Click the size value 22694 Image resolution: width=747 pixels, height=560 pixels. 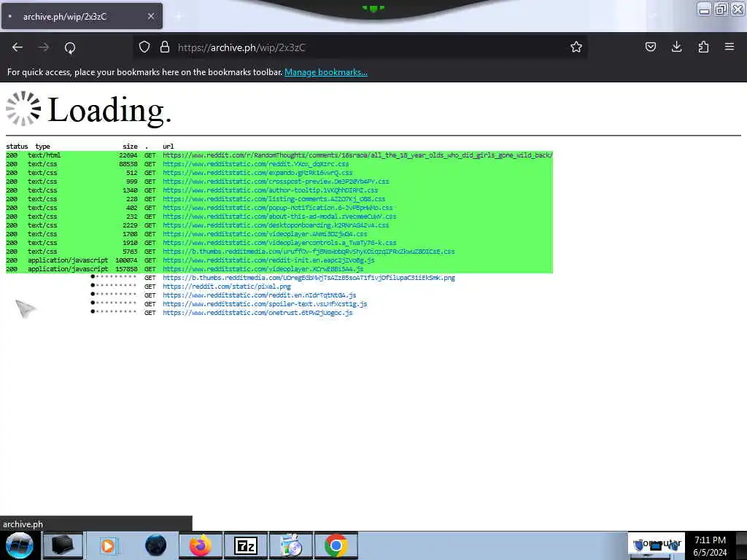coord(128,155)
